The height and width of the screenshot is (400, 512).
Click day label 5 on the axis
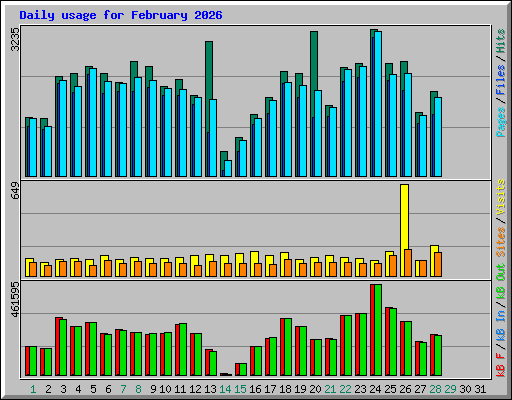click(x=93, y=389)
